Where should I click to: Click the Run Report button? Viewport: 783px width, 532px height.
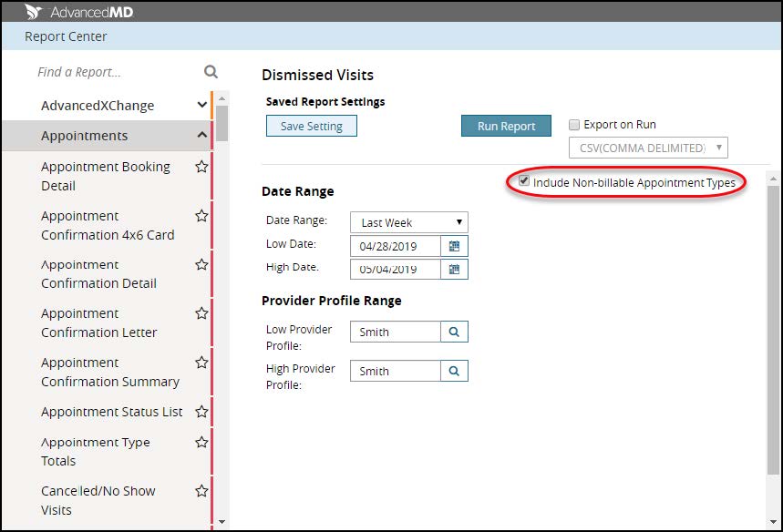(506, 127)
